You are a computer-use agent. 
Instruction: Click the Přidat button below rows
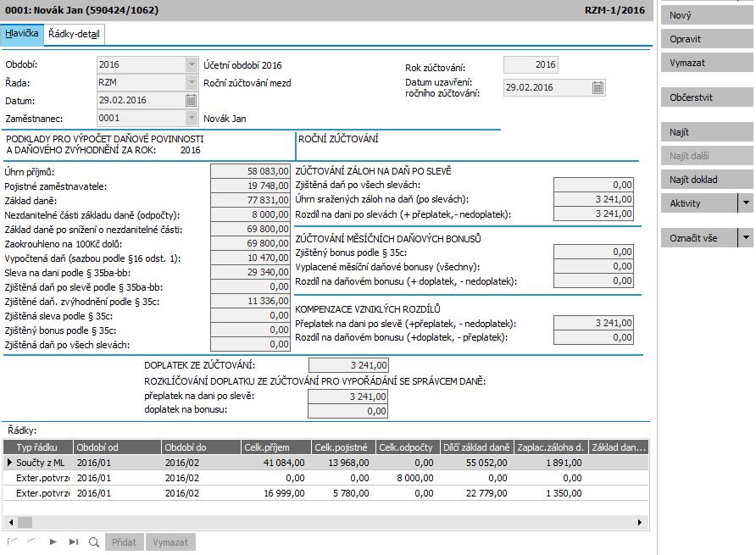124,542
